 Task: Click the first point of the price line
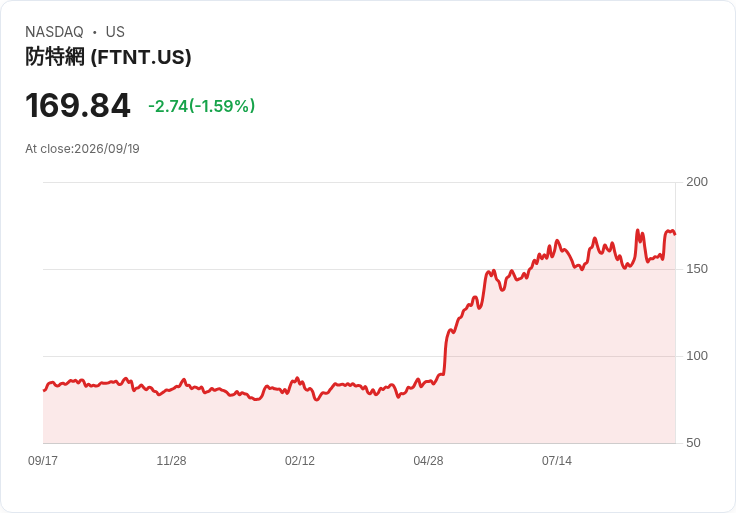coord(44,390)
